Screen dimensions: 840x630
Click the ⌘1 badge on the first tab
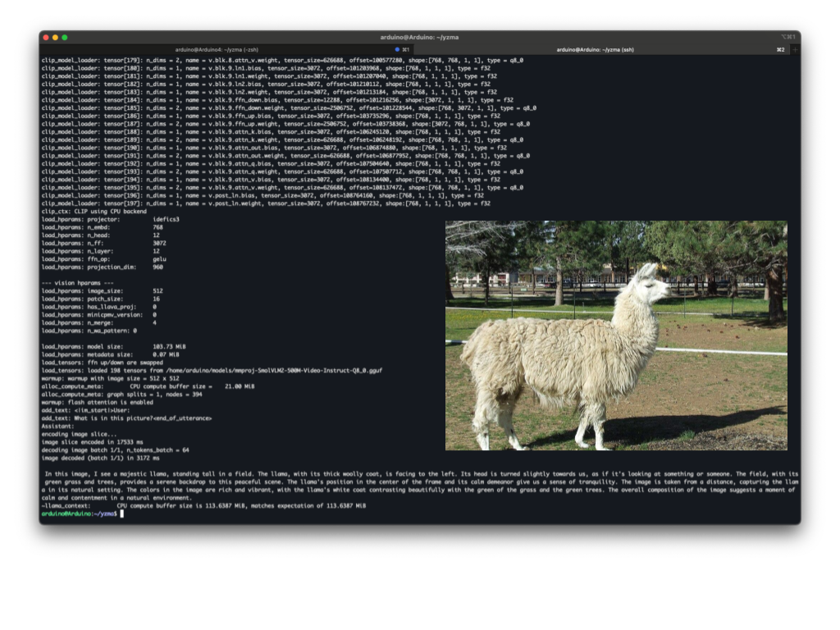[x=408, y=49]
